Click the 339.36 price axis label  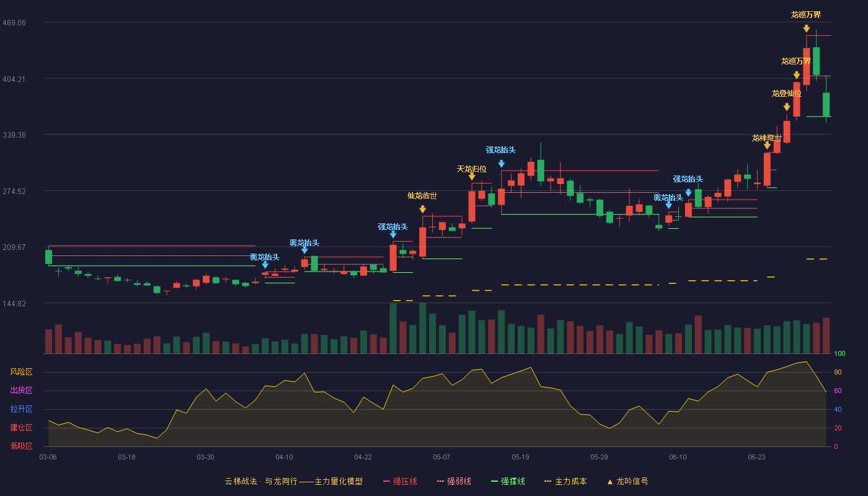point(14,135)
